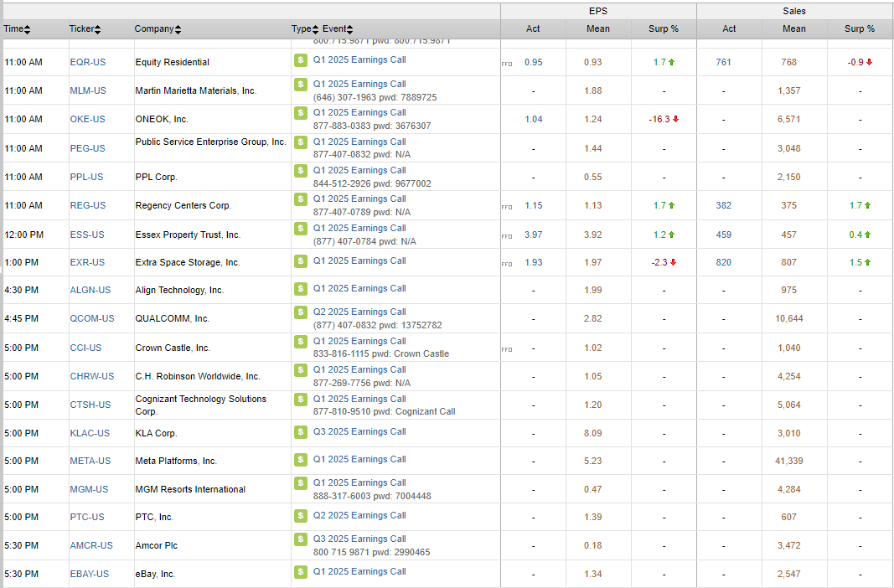Click the CHRW-US ticker link
The width and height of the screenshot is (894, 588).
92,376
